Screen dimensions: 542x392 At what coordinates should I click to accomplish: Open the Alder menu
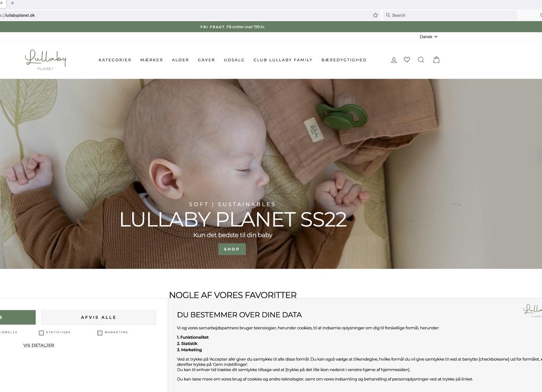tap(180, 60)
